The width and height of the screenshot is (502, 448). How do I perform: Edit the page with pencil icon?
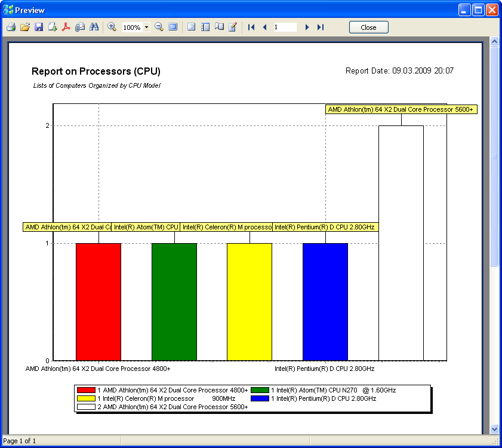(x=233, y=27)
